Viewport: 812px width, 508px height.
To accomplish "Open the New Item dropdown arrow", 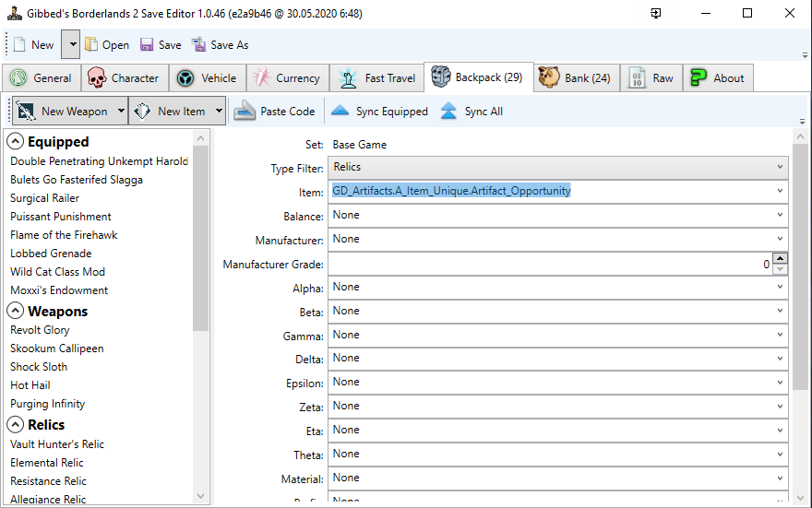I will coord(219,112).
